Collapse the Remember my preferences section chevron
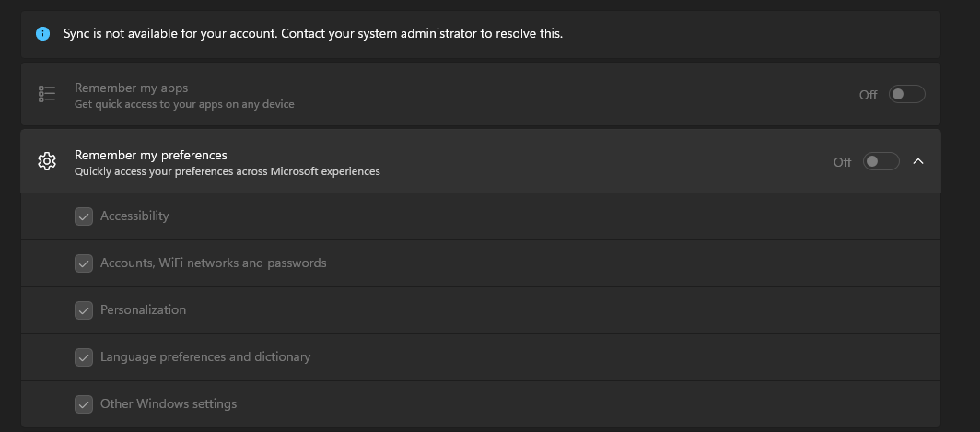Screen dimensions: 980x432 pyautogui.click(x=917, y=161)
